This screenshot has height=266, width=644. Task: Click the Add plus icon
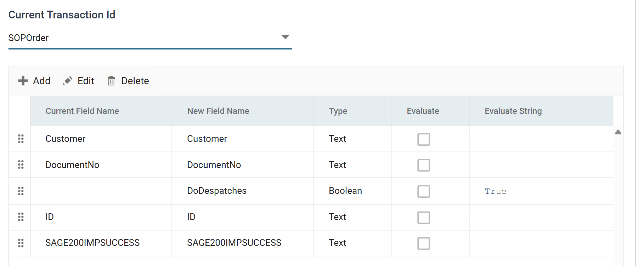(23, 81)
